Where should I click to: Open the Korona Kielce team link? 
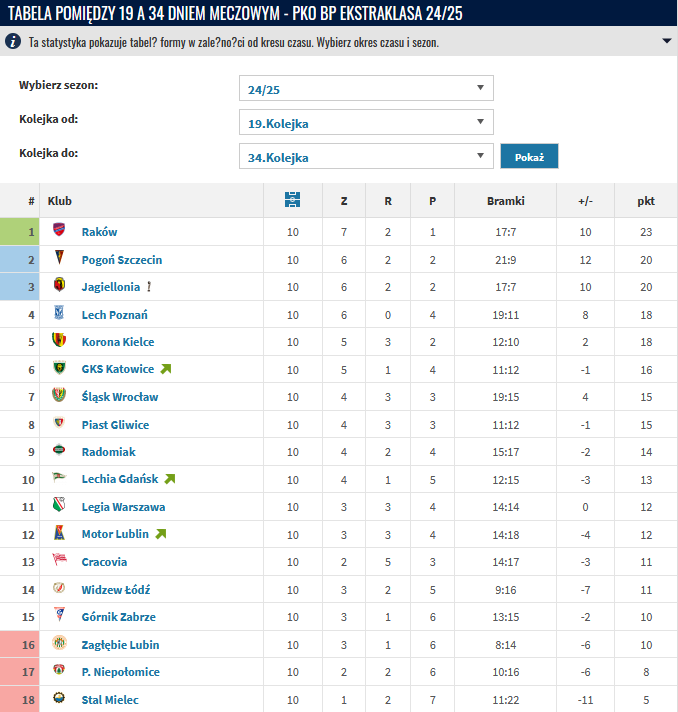118,342
